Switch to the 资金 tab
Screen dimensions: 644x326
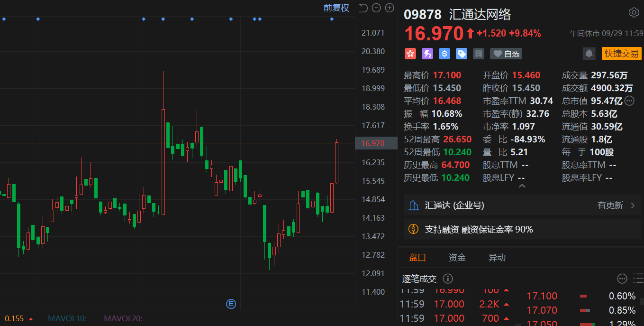457,257
